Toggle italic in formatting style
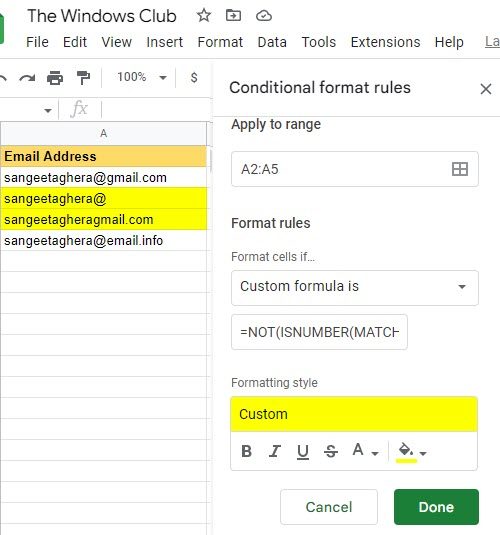The height and width of the screenshot is (535, 500). [x=274, y=451]
